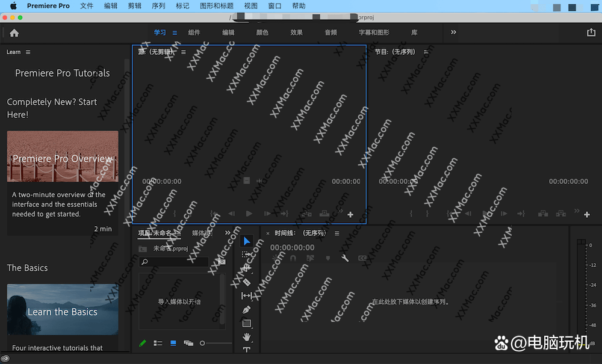Select the Razor tool
The width and height of the screenshot is (602, 364).
(x=247, y=282)
